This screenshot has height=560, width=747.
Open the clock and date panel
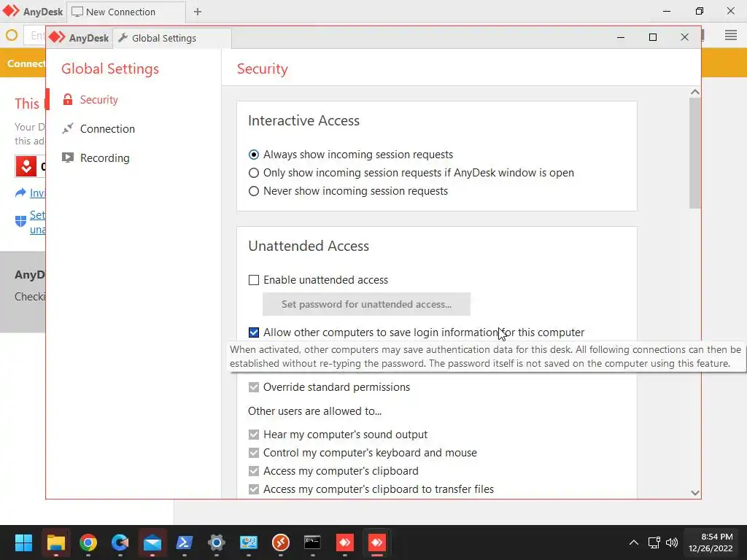(711, 542)
